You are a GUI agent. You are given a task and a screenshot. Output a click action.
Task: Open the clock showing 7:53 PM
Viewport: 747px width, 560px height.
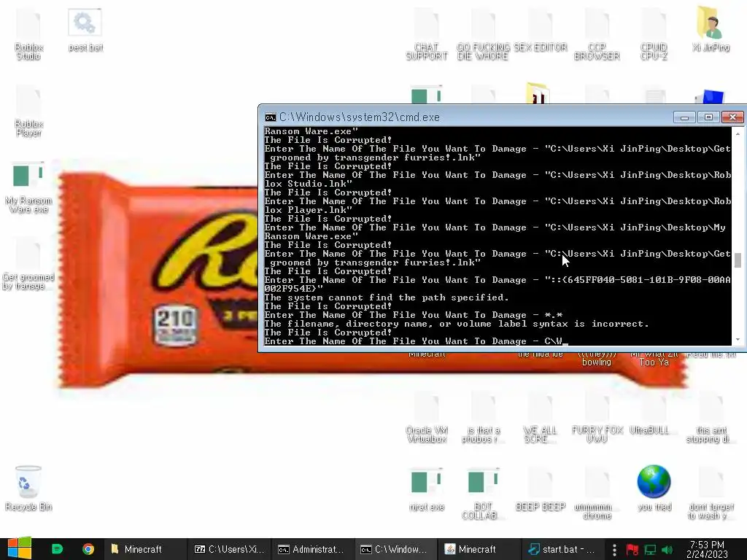(x=707, y=549)
